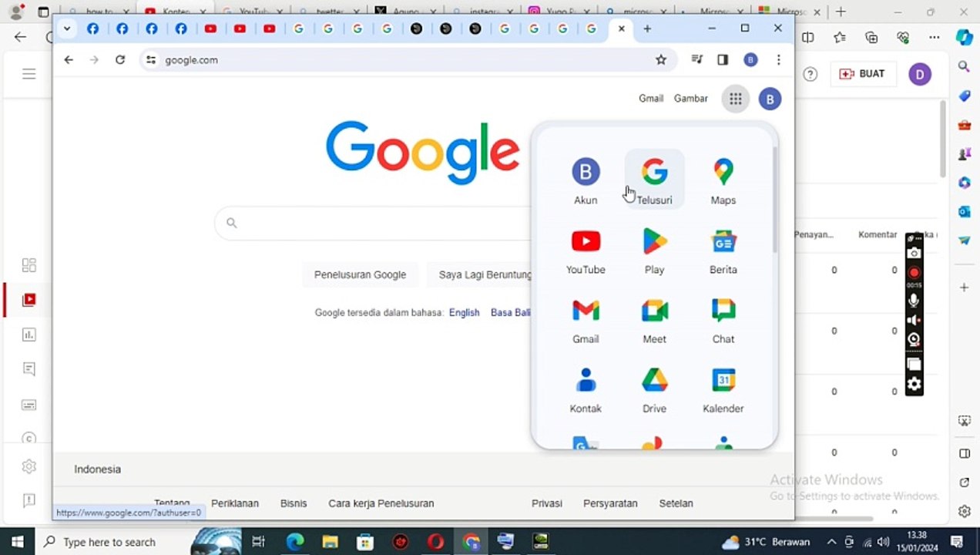This screenshot has width=980, height=555.
Task: Open YouTube Studio help question icon
Action: tap(810, 74)
